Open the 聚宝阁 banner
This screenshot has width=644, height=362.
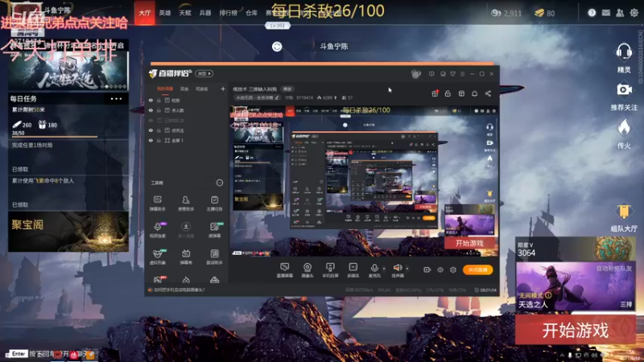coord(68,232)
